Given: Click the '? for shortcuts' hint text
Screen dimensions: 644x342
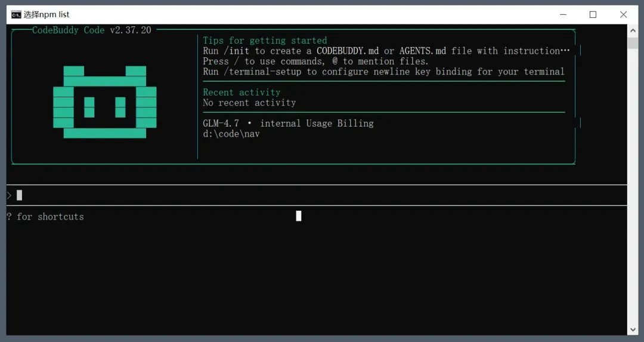Looking at the screenshot, I should (x=45, y=217).
